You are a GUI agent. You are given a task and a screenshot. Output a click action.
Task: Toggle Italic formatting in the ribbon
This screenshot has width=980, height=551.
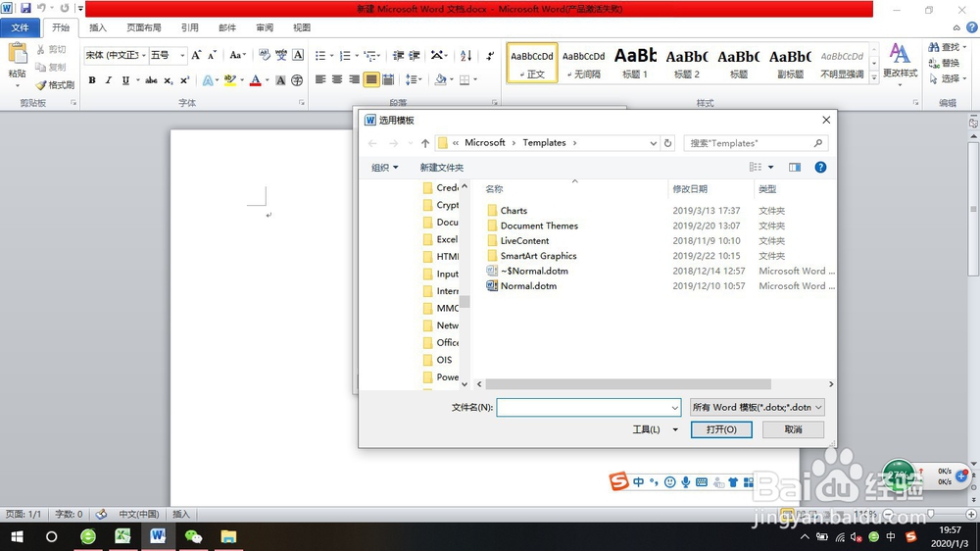tap(108, 80)
